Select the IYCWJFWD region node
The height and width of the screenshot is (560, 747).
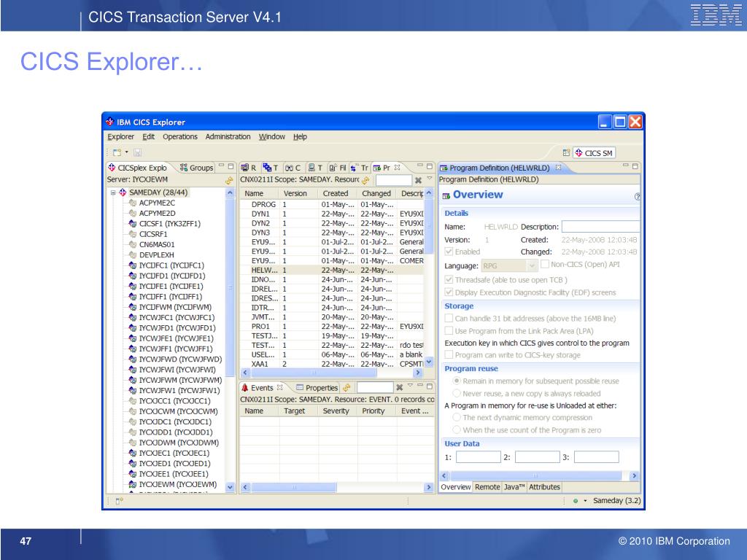(x=180, y=359)
